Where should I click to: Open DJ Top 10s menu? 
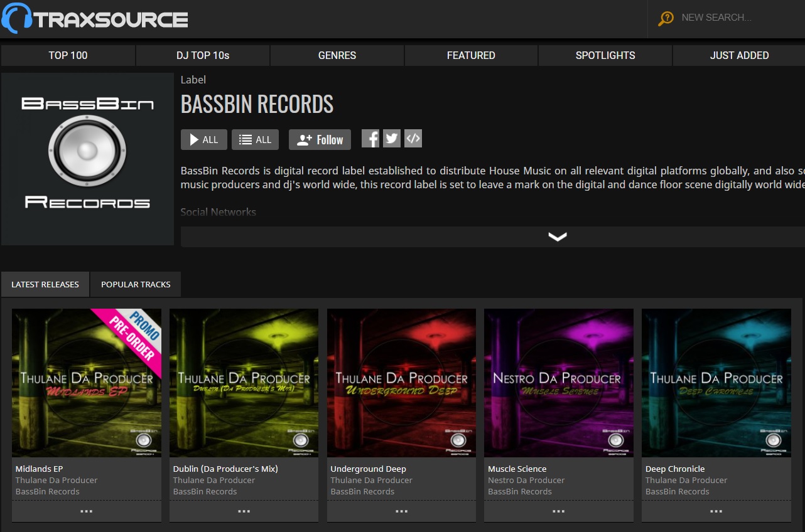tap(203, 55)
